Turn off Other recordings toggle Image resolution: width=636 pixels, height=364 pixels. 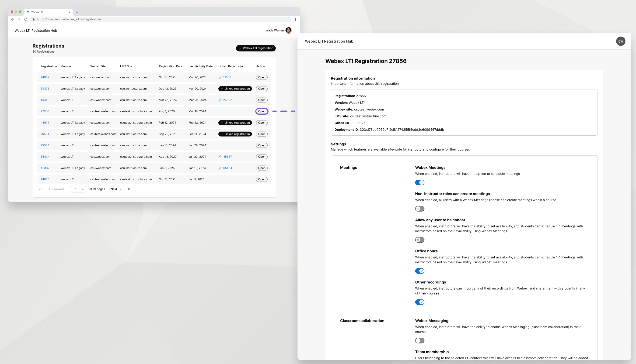coord(419,302)
